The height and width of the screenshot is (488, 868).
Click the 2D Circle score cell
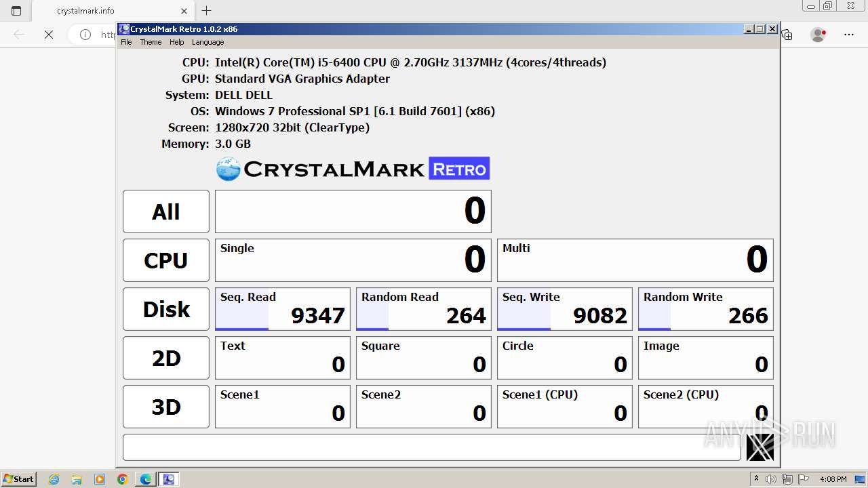565,358
